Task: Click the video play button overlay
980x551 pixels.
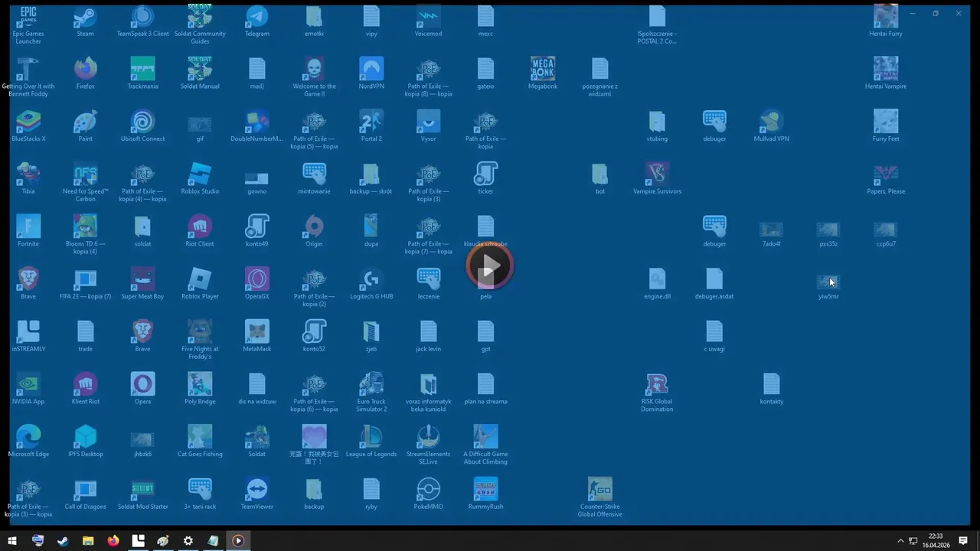Action: (x=490, y=266)
